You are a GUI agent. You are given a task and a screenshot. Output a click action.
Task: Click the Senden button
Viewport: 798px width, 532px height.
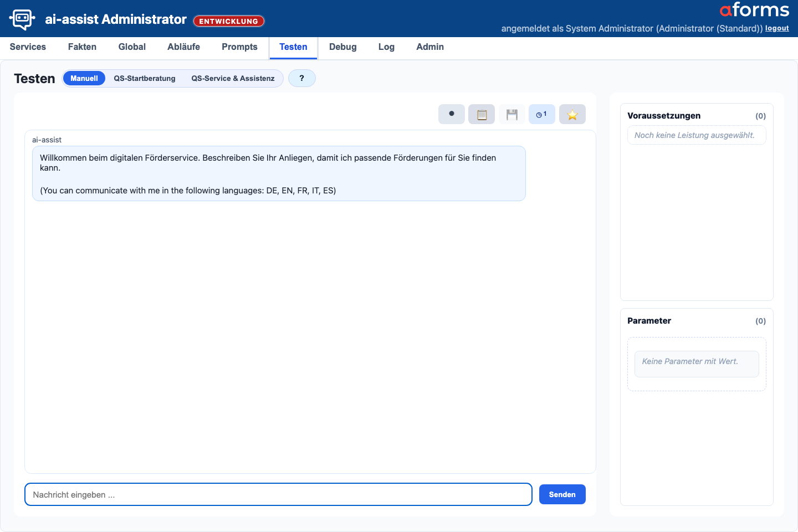(562, 494)
